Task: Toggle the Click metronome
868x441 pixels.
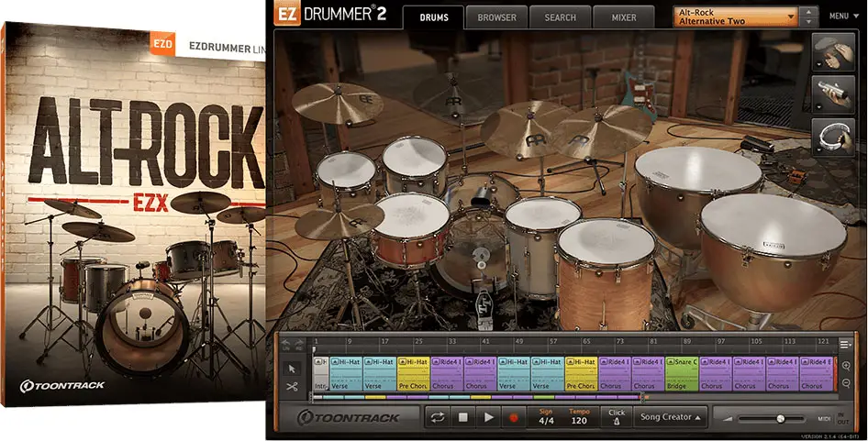Action: tap(616, 416)
